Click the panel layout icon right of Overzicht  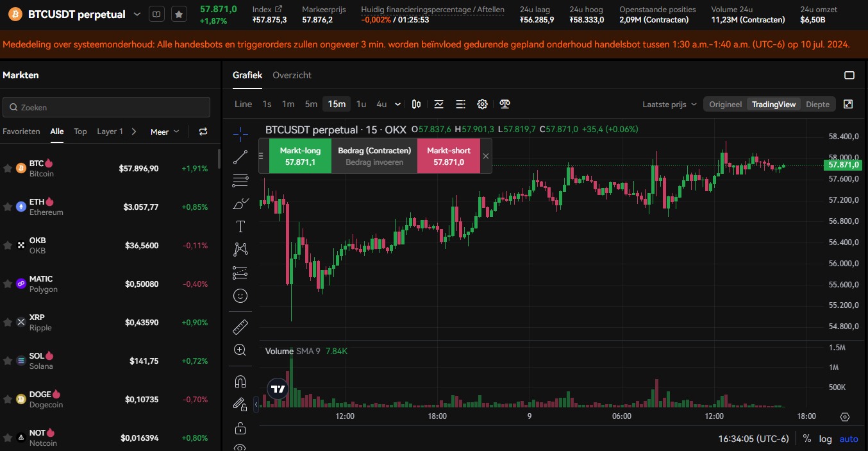pyautogui.click(x=849, y=75)
